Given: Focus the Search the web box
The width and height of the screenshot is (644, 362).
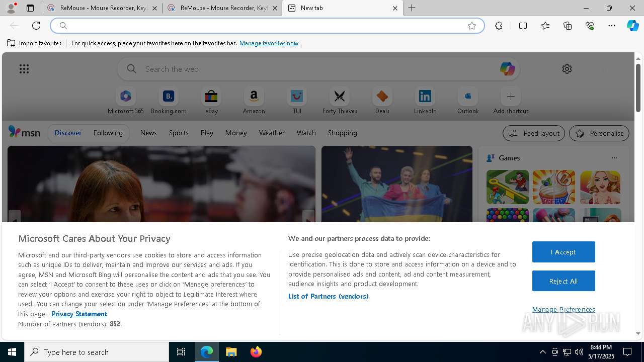Looking at the screenshot, I should pos(319,69).
